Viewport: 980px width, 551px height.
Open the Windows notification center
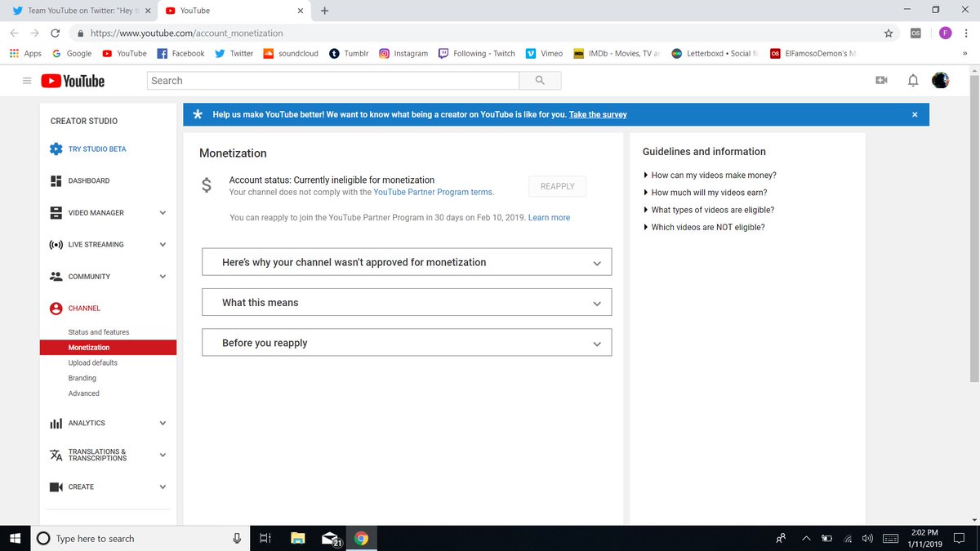[x=959, y=538]
